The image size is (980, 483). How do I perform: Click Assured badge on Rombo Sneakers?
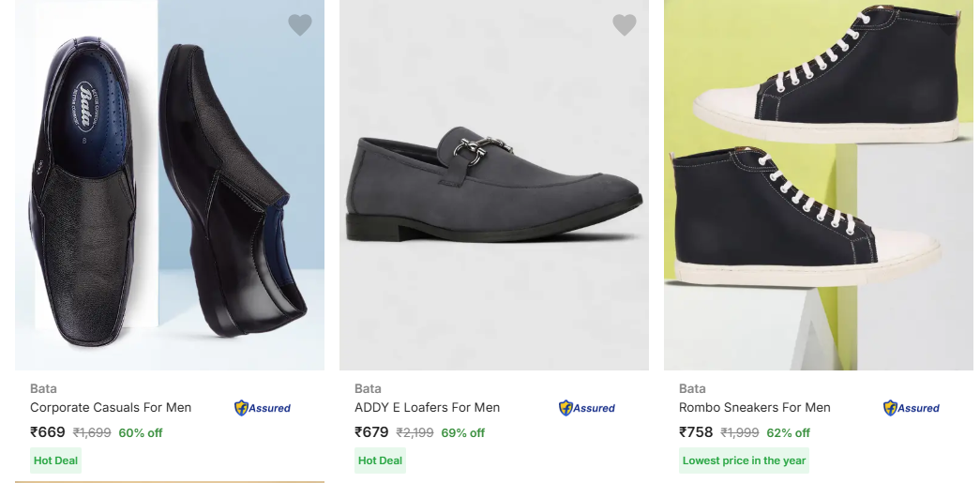[x=912, y=408]
